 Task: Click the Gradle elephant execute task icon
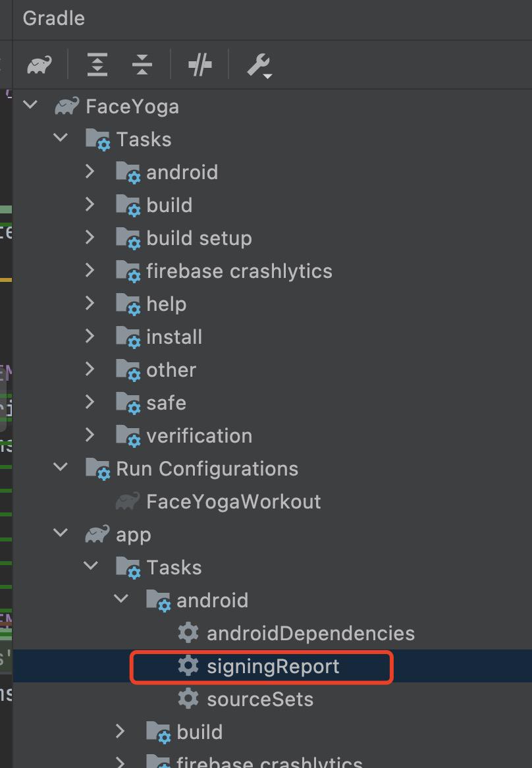[x=40, y=65]
